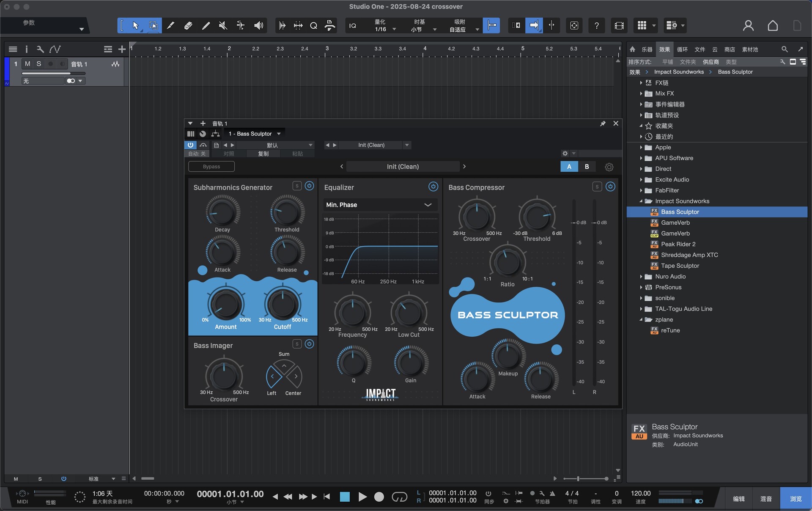Open the video player film icon
The width and height of the screenshot is (812, 511).
click(x=619, y=26)
